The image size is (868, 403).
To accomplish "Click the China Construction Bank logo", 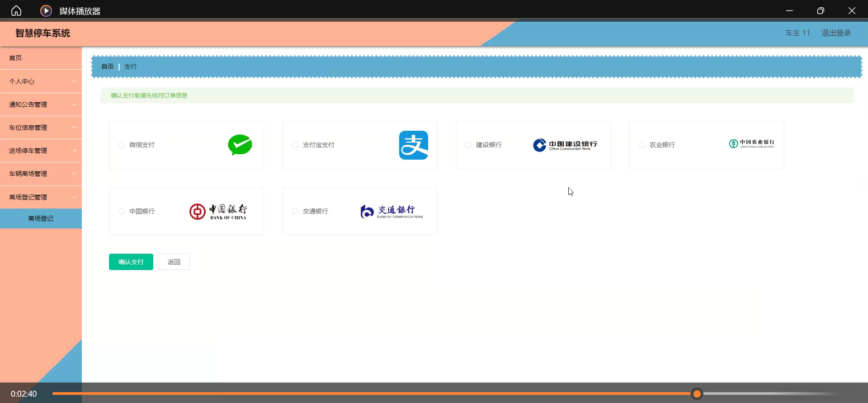I will [x=565, y=145].
